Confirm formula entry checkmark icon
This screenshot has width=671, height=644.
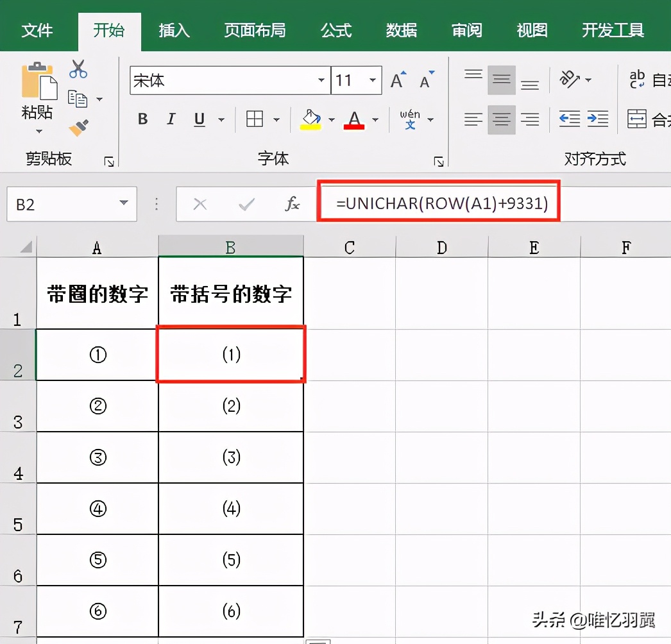pyautogui.click(x=246, y=205)
